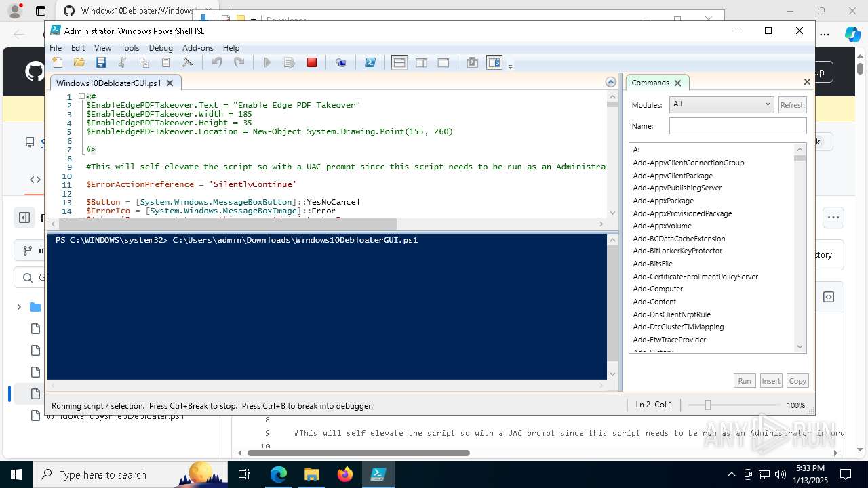The width and height of the screenshot is (868, 488).
Task: Select Add-BitLockerKeyProtector command
Action: coord(677,251)
